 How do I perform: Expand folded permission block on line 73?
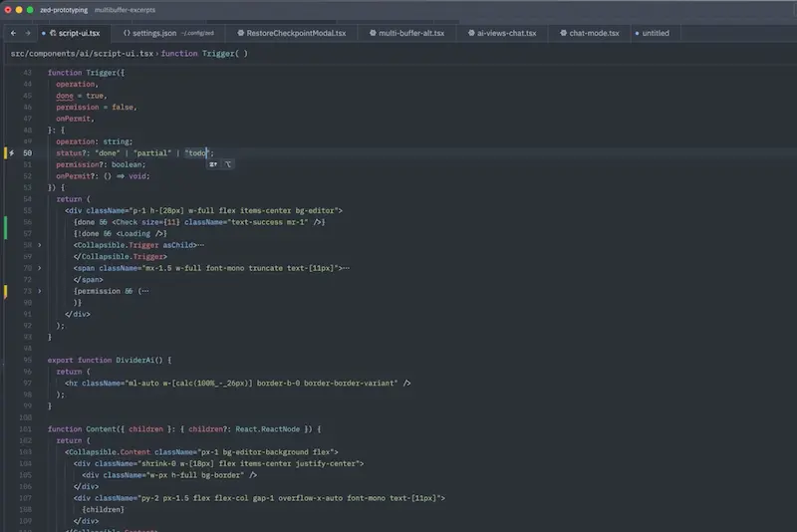tap(39, 291)
